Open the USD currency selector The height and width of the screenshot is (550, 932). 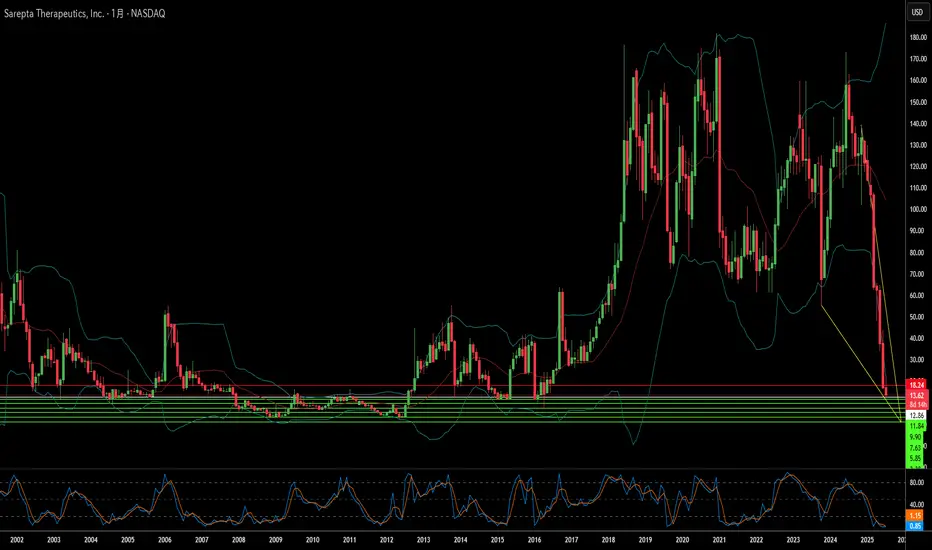click(x=917, y=12)
